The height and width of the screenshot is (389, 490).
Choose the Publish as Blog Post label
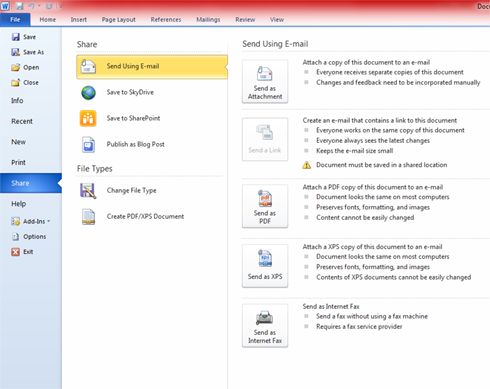[135, 144]
